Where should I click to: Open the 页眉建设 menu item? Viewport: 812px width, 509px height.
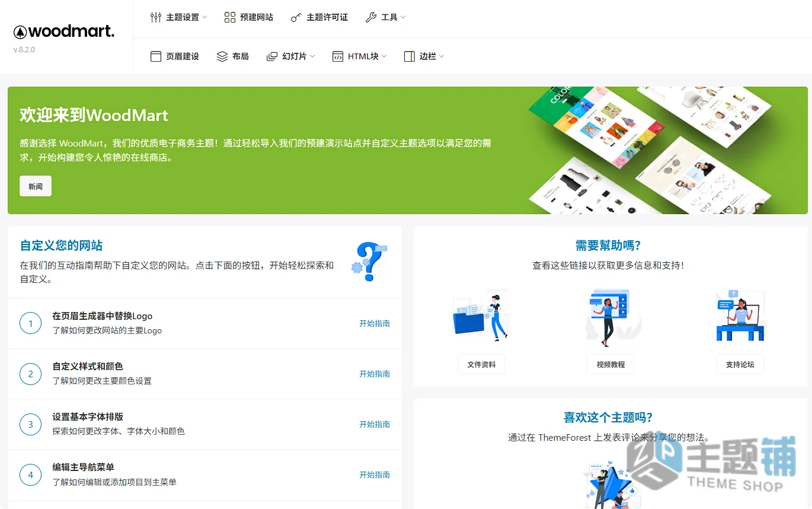coord(175,56)
